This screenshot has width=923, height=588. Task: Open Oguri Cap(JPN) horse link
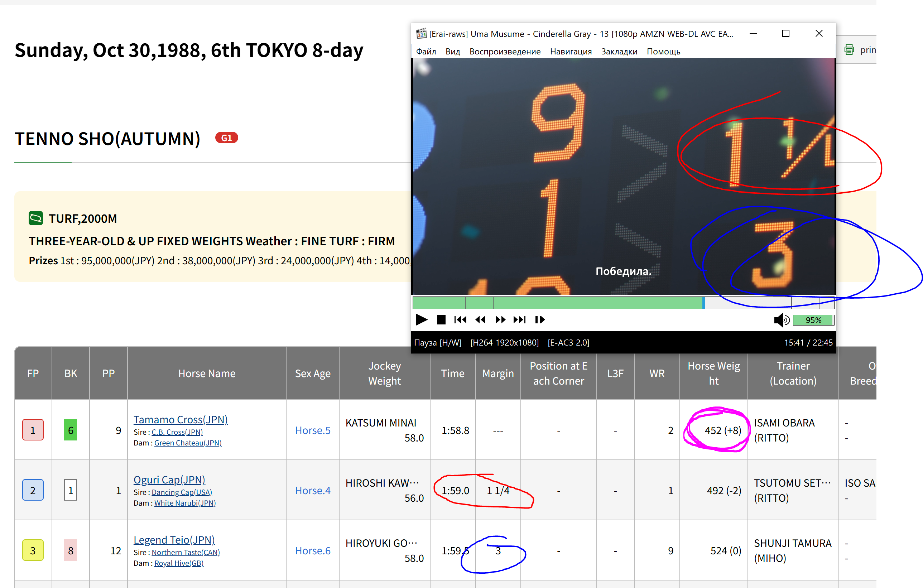pos(169,479)
